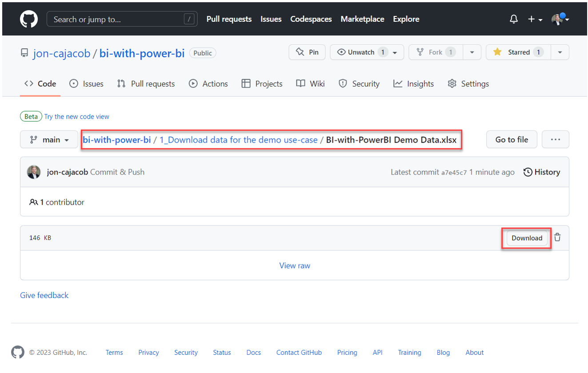This screenshot has height=373, width=588.
Task: Pin this repository
Action: point(307,52)
